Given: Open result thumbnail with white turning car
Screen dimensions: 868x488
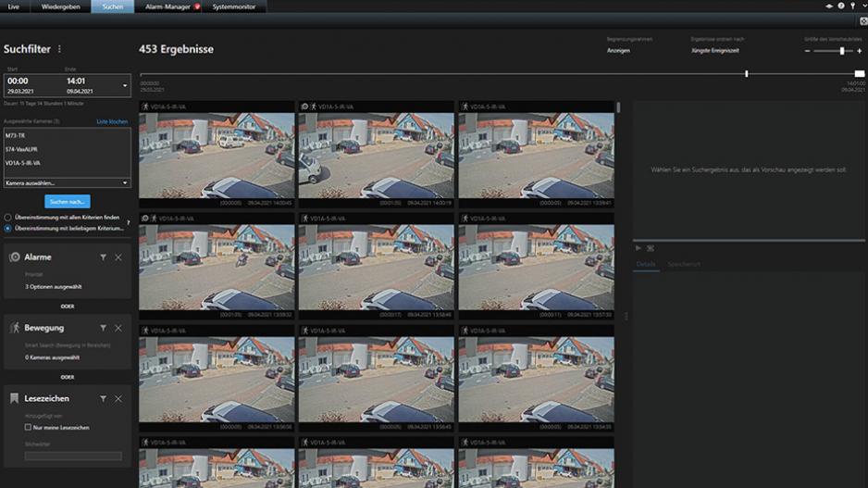Looking at the screenshot, I should [376, 155].
